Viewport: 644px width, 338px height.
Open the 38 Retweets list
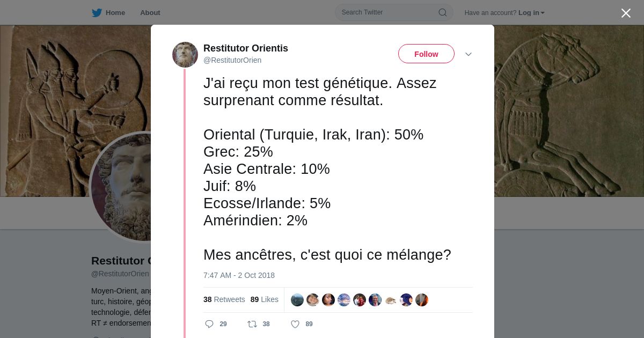224,299
